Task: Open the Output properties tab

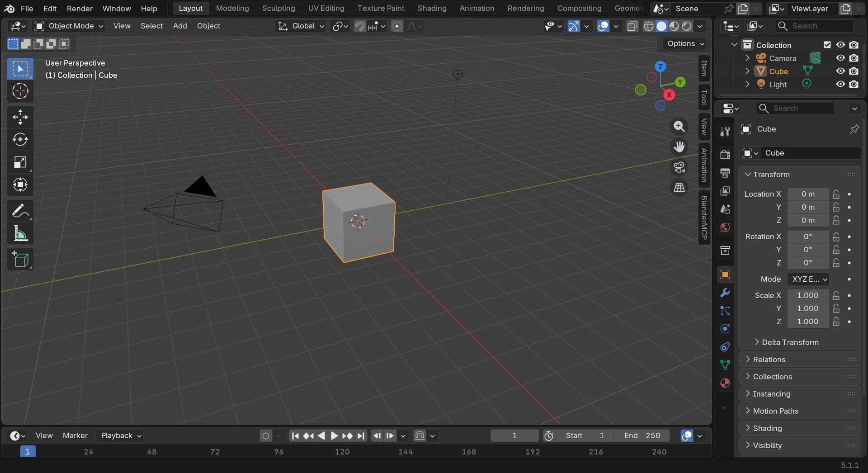Action: (x=725, y=173)
